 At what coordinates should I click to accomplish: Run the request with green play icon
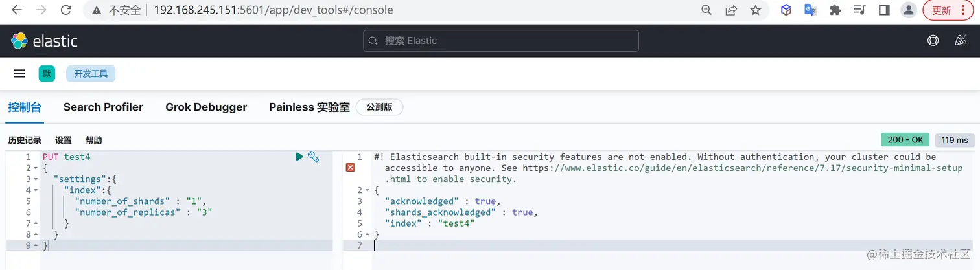tap(299, 157)
